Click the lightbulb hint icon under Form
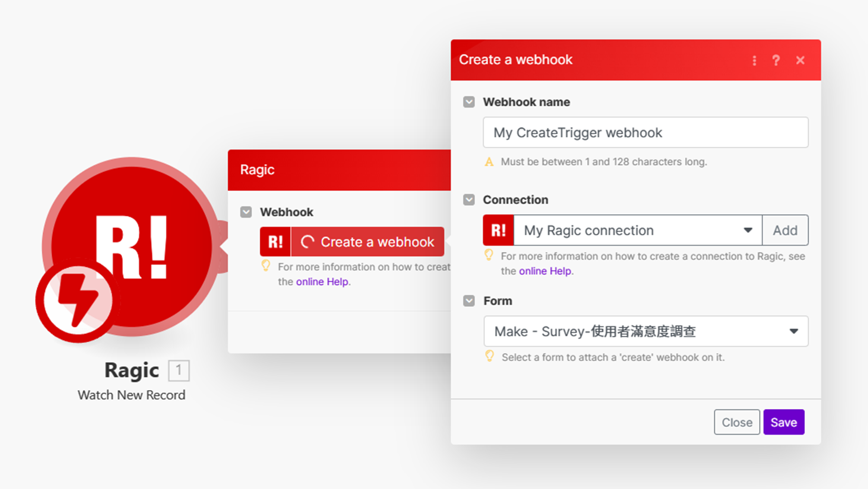Viewport: 868px width, 489px height. (489, 356)
